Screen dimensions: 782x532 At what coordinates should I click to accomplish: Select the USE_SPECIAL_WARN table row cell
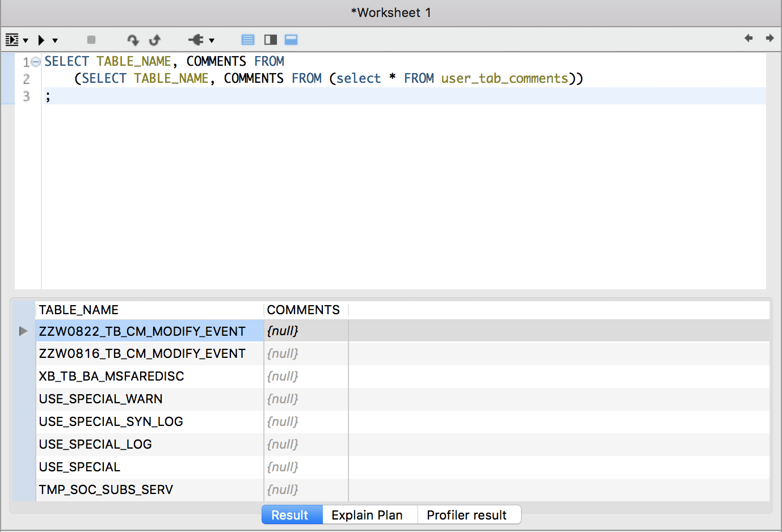click(x=101, y=399)
